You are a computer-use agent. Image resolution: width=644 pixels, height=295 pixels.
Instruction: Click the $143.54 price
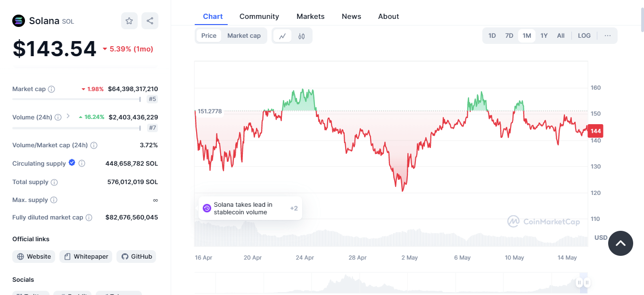[x=54, y=49]
